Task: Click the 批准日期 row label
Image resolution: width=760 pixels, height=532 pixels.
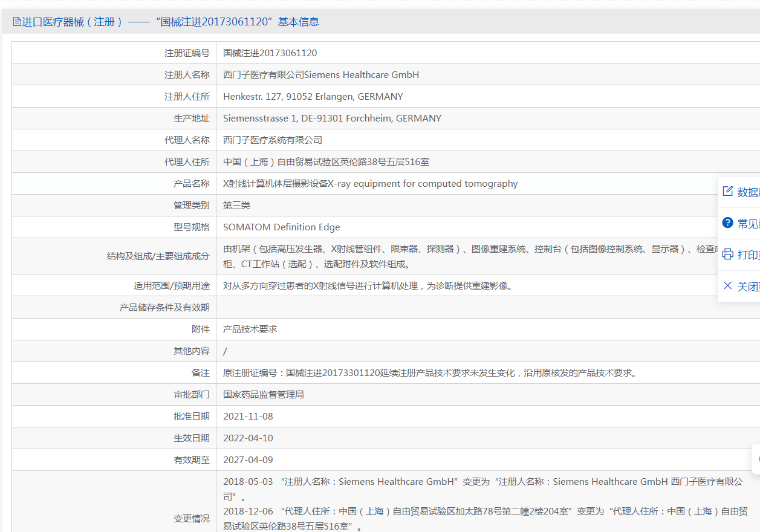Action: (192, 417)
